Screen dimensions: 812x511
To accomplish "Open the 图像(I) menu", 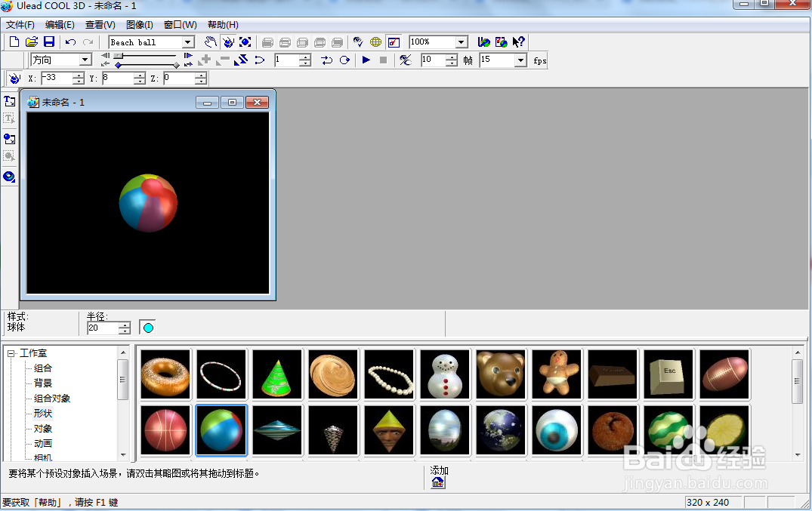I will 139,25.
